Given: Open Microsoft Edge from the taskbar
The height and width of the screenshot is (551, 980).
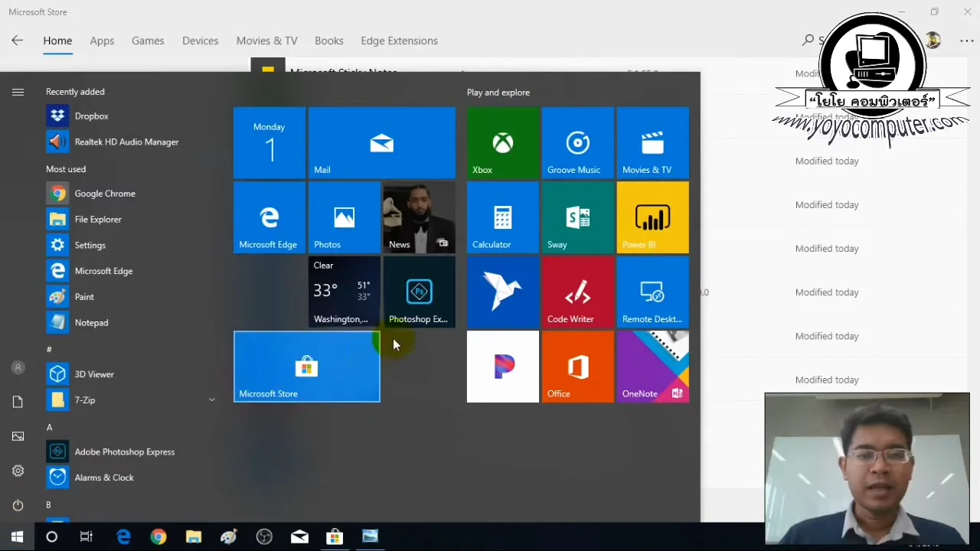Looking at the screenshot, I should pos(123,536).
